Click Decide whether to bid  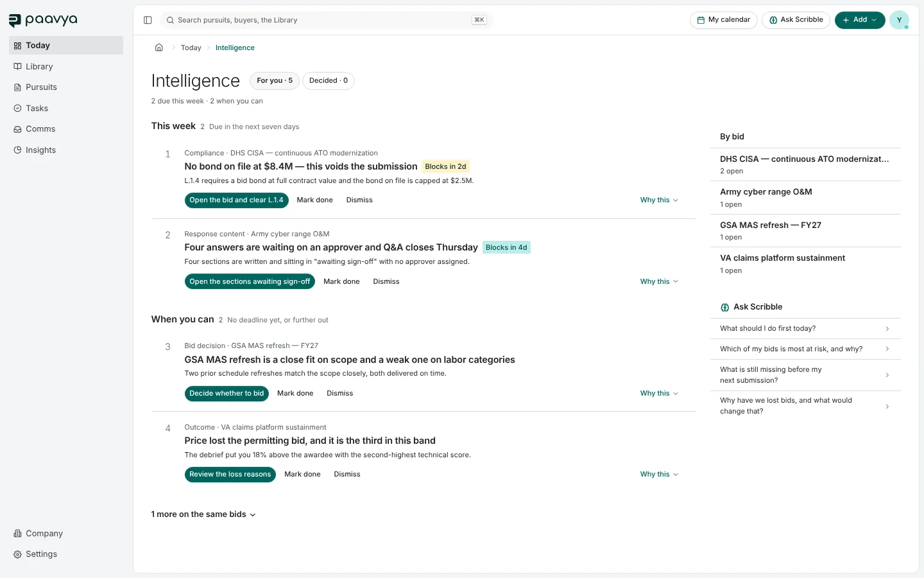[227, 393]
